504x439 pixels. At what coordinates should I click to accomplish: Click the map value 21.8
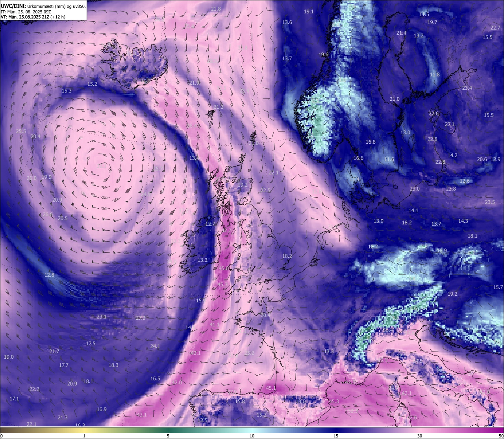(x=216, y=9)
